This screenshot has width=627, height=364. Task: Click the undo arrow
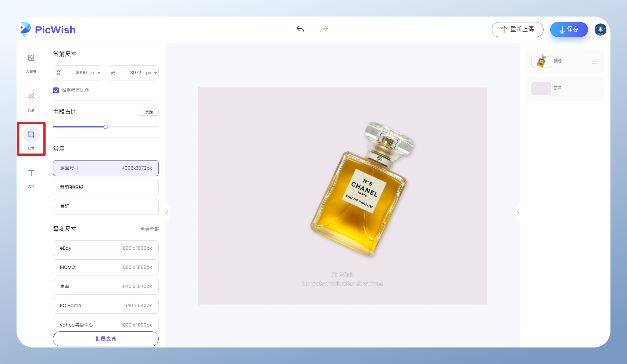(300, 29)
